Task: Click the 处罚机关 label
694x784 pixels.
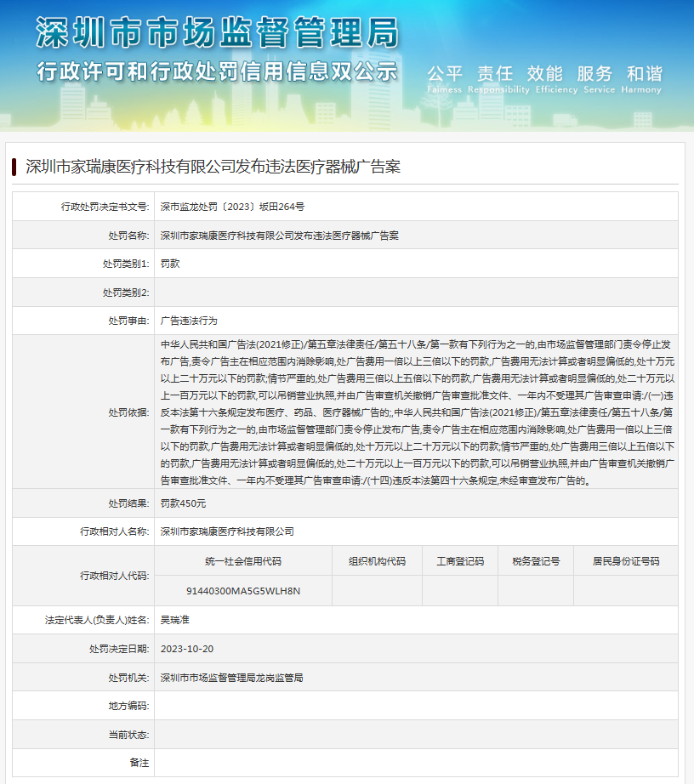Action: click(128, 678)
